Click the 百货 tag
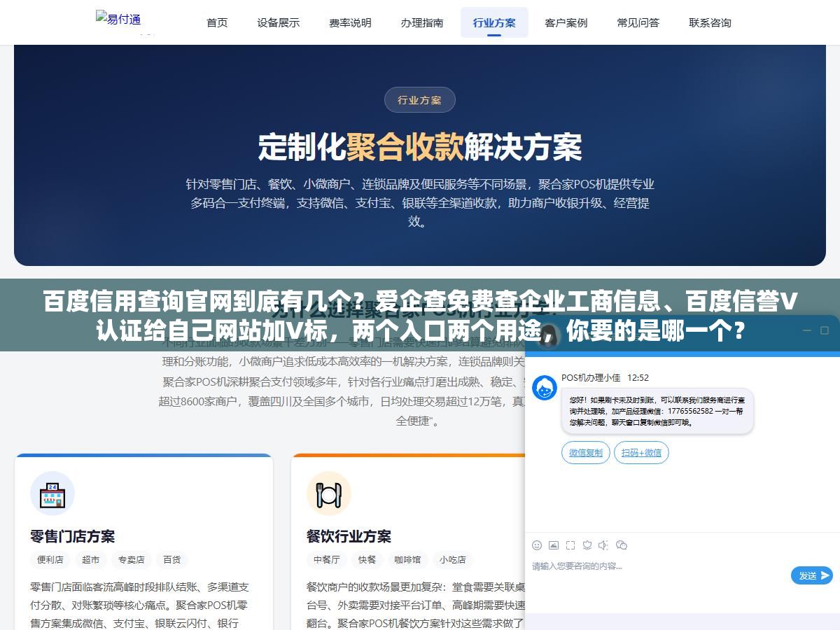This screenshot has height=630, width=840. point(172,560)
